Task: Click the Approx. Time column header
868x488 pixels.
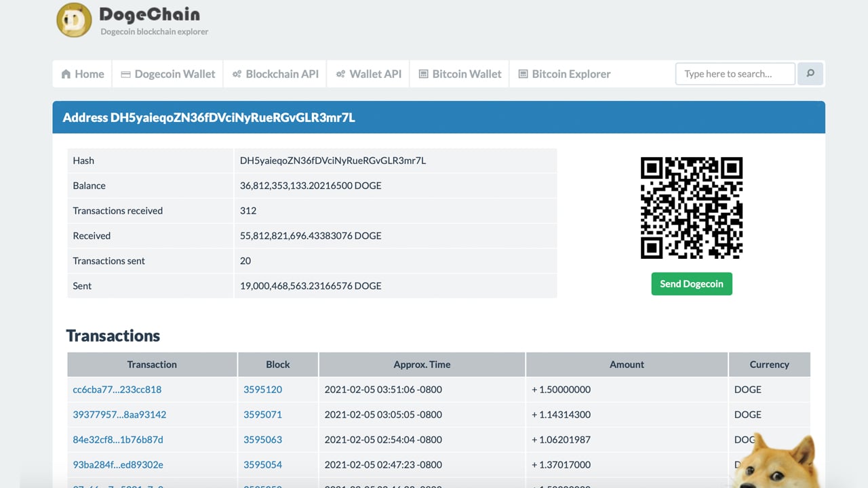Action: (x=422, y=365)
